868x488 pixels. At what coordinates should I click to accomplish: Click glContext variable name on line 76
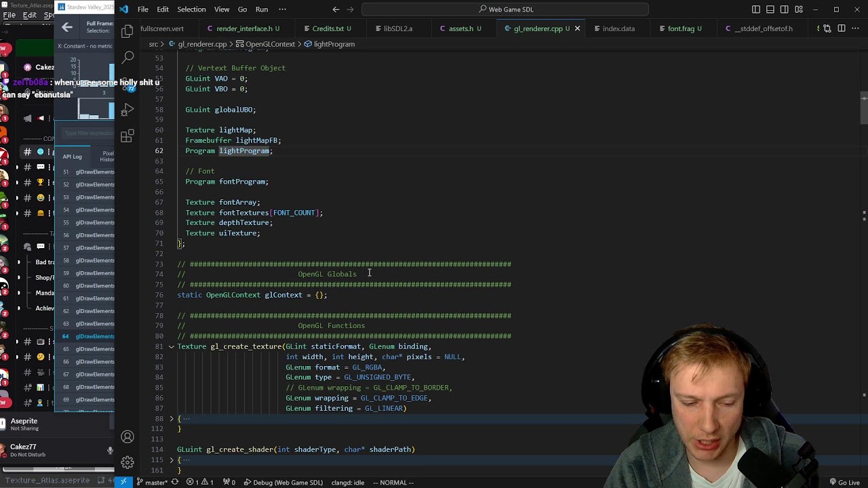[x=283, y=295]
